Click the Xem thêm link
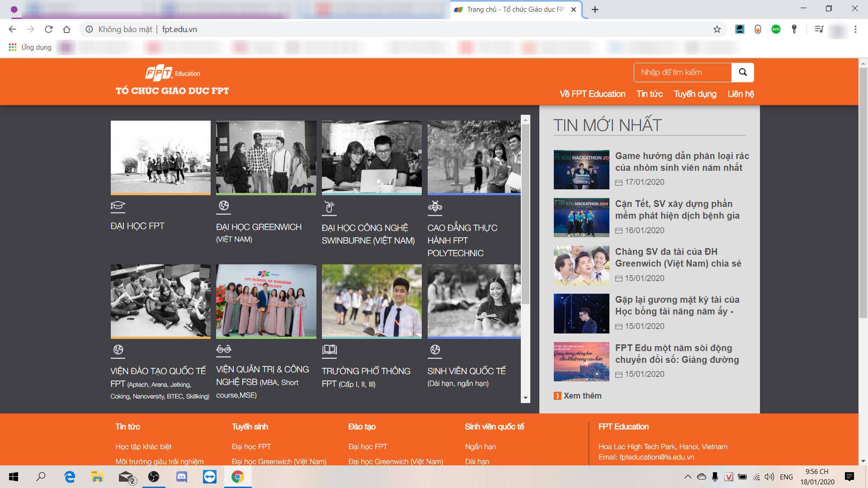 [x=582, y=396]
